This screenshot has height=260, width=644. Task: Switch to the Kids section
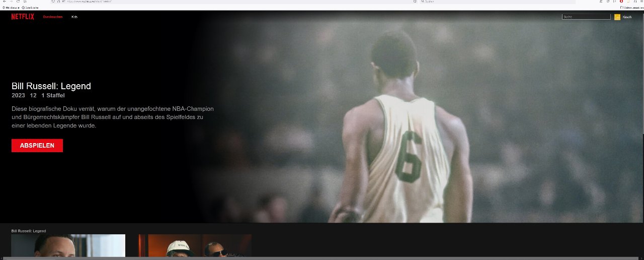[74, 17]
